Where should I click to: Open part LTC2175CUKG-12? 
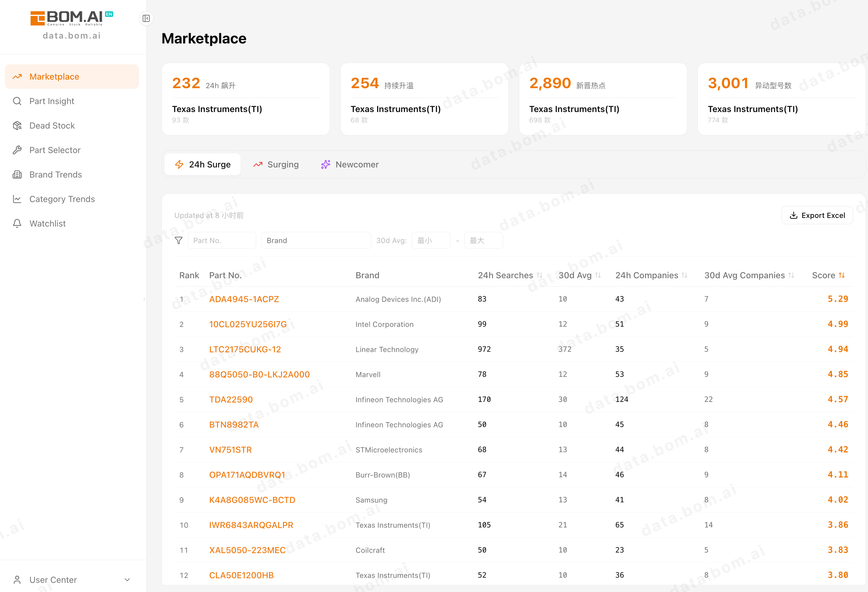[245, 350]
